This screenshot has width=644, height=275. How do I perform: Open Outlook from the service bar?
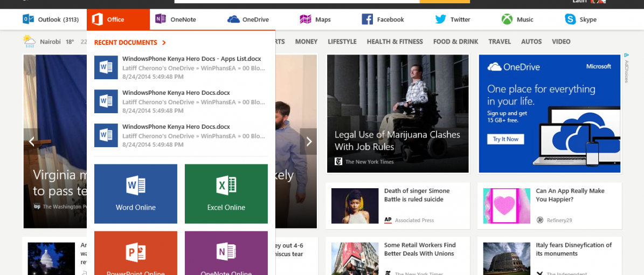50,19
